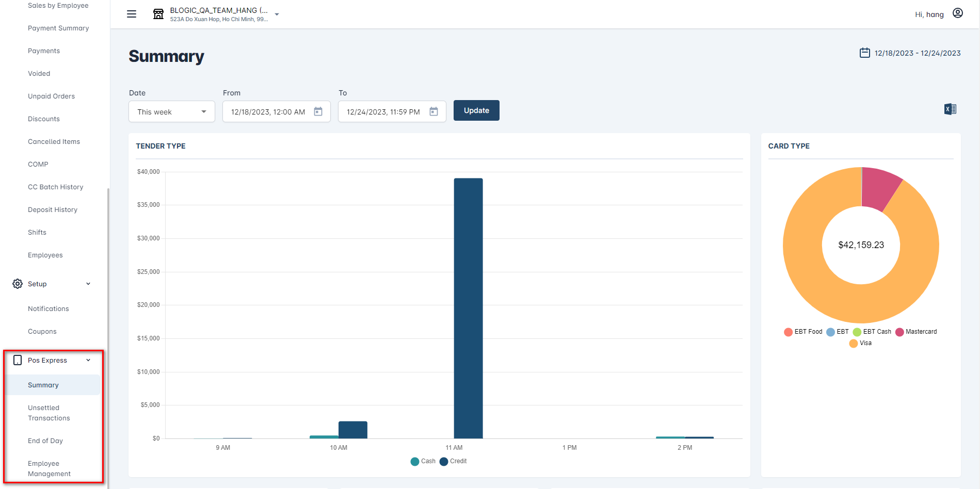Screen dimensions: 980x489
Task: Toggle the Credit series in the chart legend
Action: click(x=453, y=461)
